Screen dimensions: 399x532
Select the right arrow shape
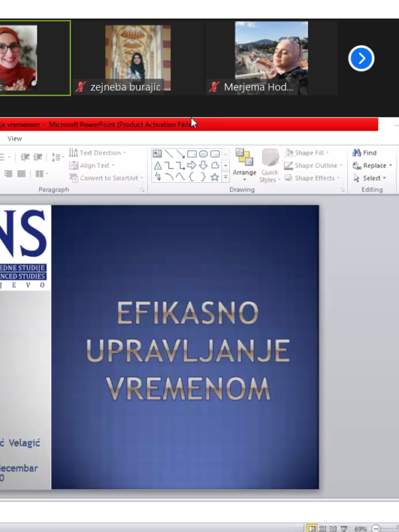(192, 166)
